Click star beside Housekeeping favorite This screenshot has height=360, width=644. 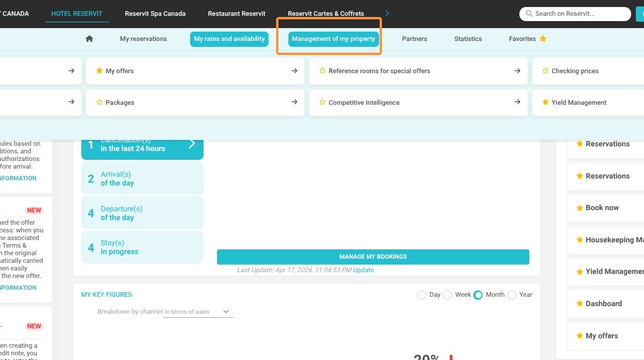[580, 239]
